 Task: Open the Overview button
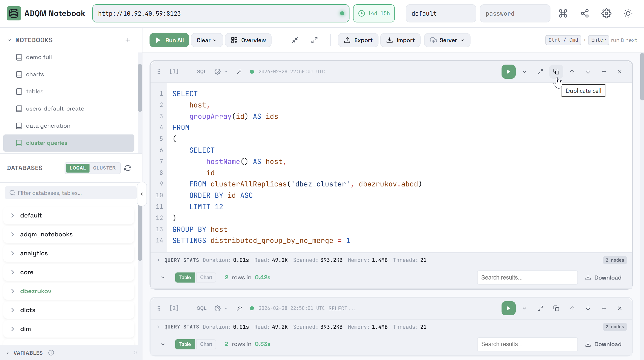point(248,40)
